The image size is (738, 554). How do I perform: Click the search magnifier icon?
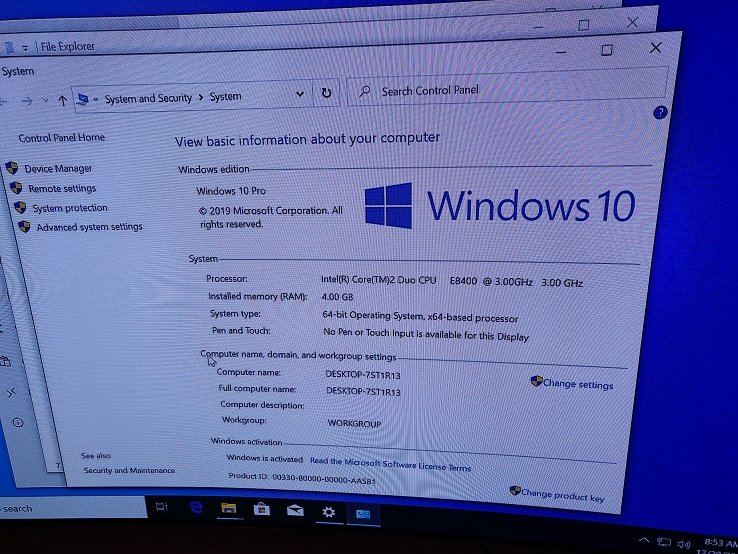(x=364, y=91)
